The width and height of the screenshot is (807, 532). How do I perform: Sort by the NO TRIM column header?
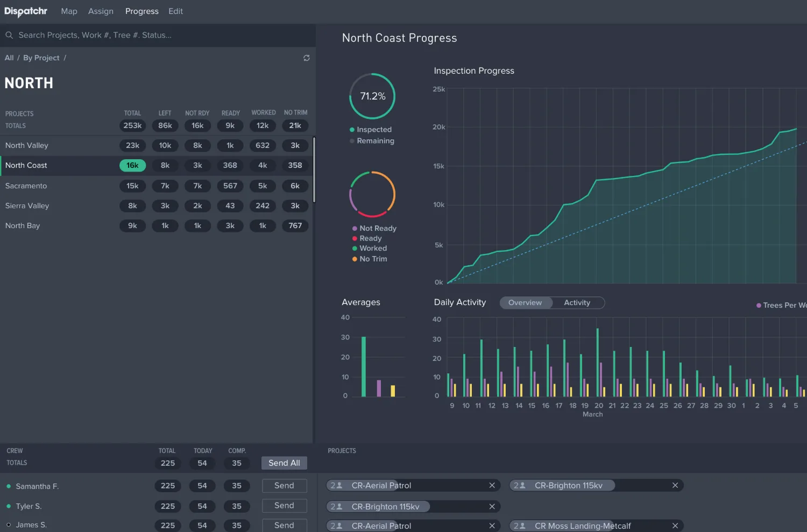tap(296, 113)
